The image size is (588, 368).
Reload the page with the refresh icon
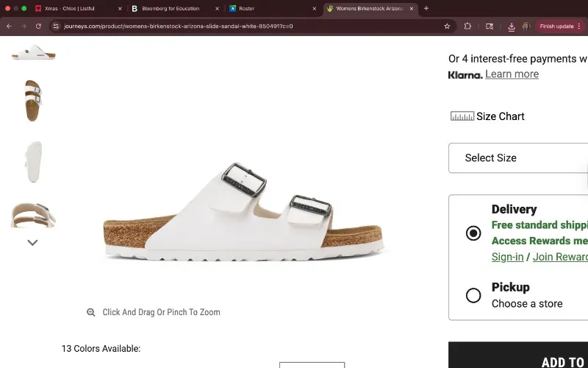(38, 26)
